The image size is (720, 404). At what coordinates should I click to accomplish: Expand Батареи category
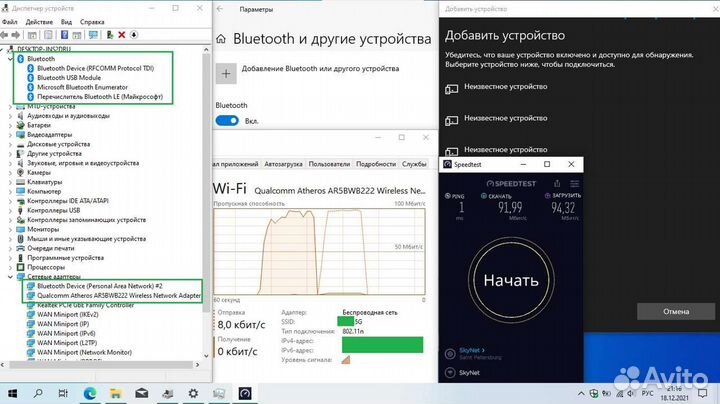point(10,125)
